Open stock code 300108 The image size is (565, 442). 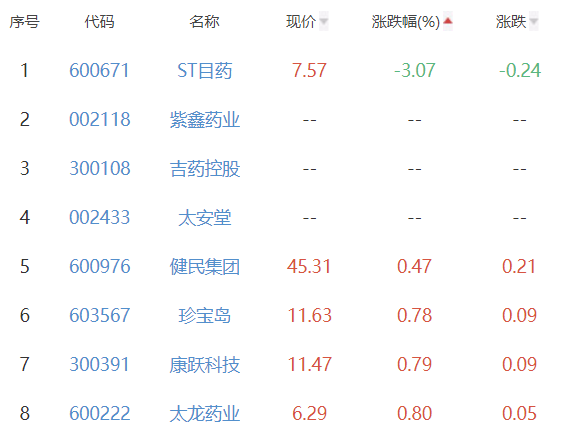(x=99, y=168)
